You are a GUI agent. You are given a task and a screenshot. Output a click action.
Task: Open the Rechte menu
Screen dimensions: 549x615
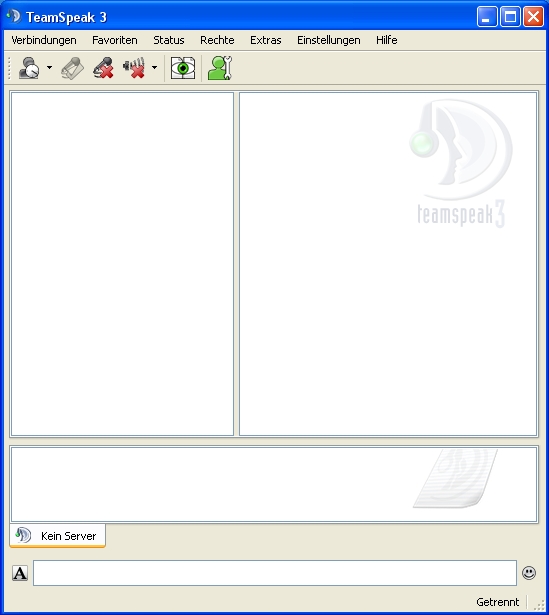pyautogui.click(x=217, y=40)
